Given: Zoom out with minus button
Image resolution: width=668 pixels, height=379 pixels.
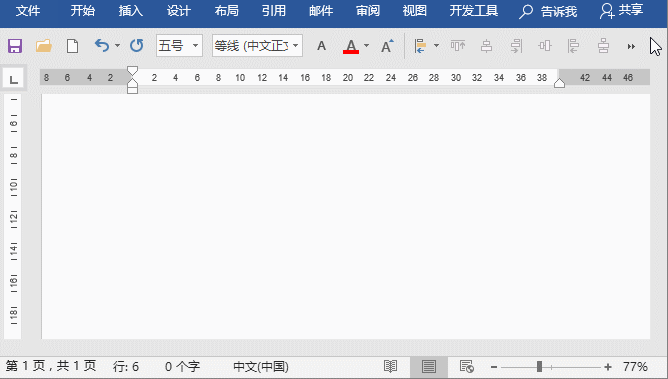Looking at the screenshot, I should (x=494, y=367).
